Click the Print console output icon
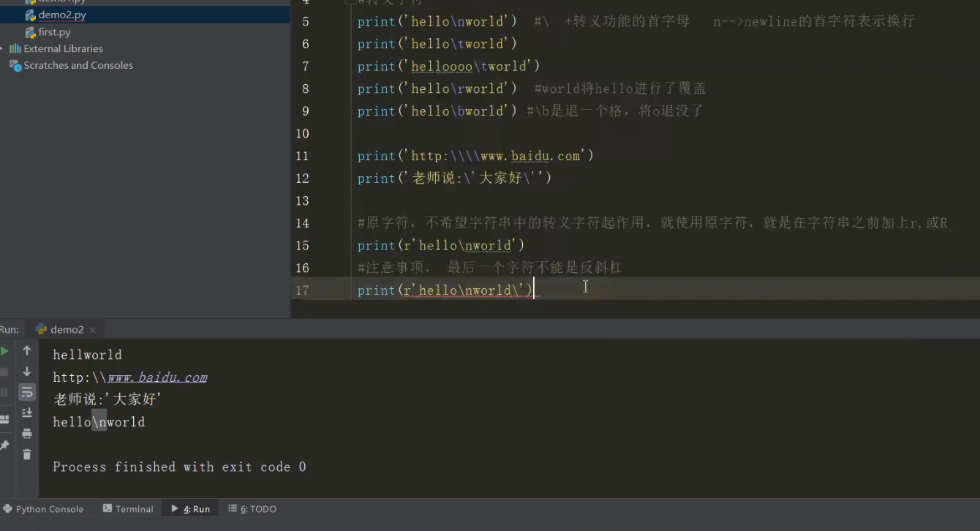Image resolution: width=980 pixels, height=531 pixels. [27, 433]
